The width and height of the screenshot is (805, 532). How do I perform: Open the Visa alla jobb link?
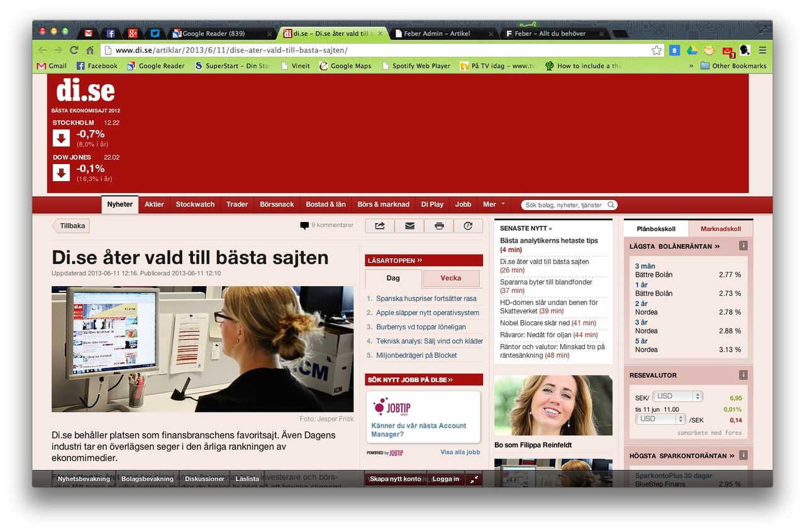tap(460, 452)
